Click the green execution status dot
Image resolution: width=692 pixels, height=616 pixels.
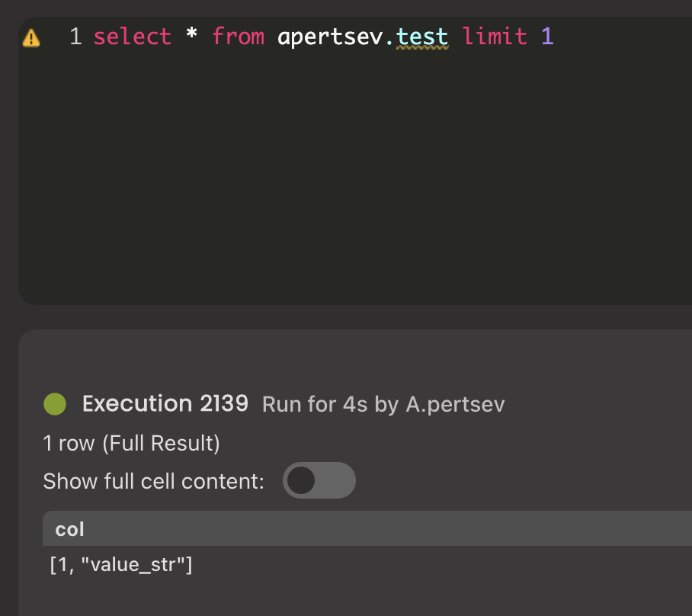[x=54, y=403]
